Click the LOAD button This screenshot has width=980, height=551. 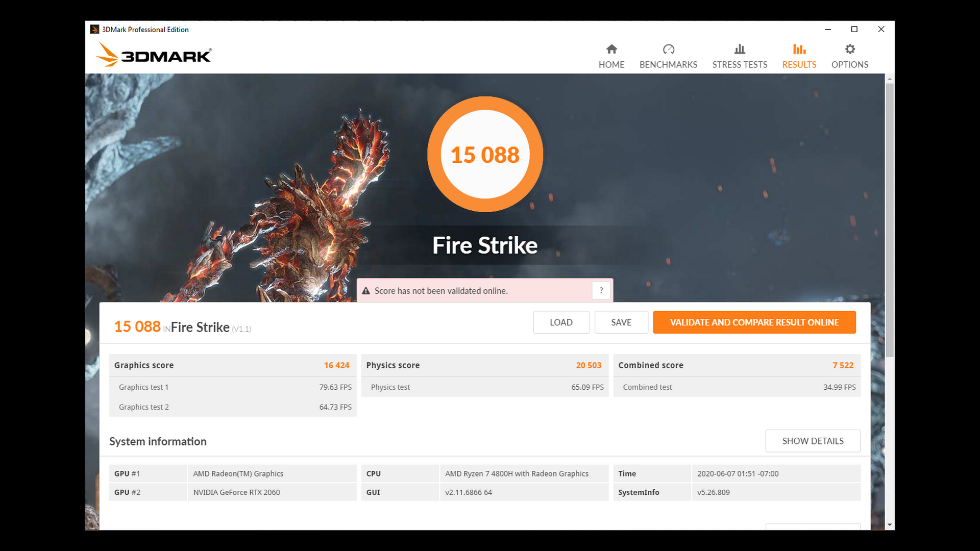(561, 322)
